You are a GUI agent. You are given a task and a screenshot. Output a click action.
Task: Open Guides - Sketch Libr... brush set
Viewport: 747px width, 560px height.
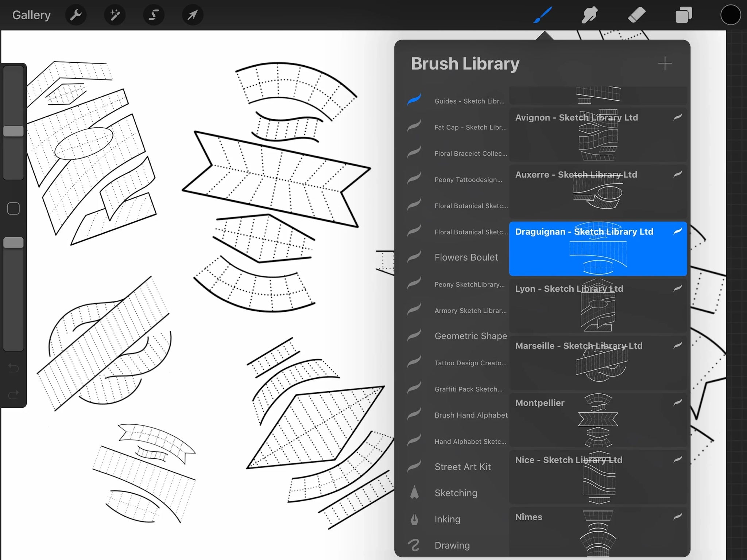point(457,101)
